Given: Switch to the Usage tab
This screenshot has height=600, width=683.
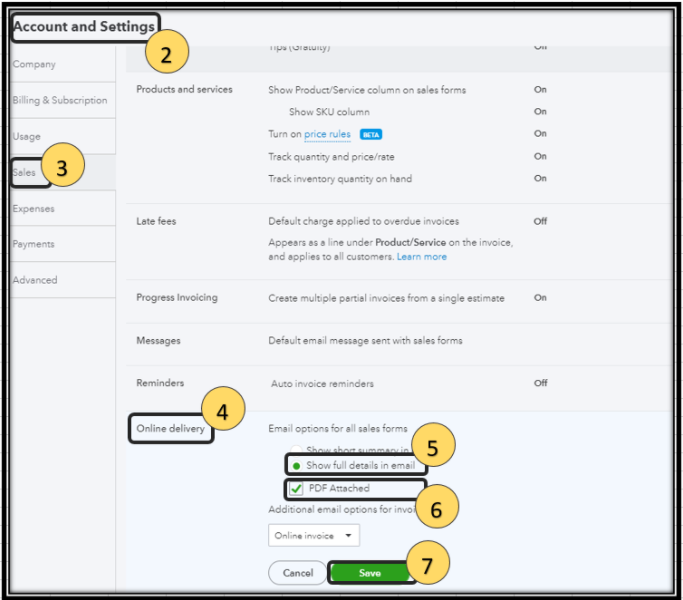Looking at the screenshot, I should pyautogui.click(x=27, y=136).
